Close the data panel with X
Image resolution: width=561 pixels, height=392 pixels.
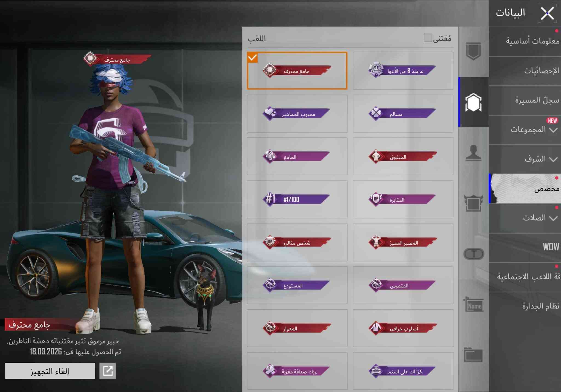547,13
